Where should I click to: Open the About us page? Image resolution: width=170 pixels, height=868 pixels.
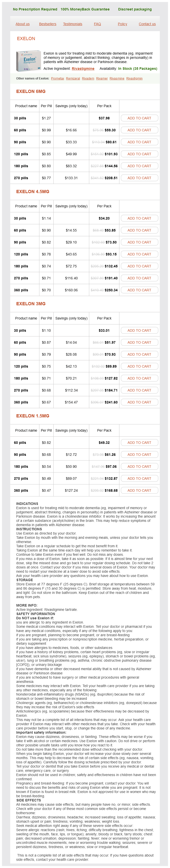(x=23, y=24)
